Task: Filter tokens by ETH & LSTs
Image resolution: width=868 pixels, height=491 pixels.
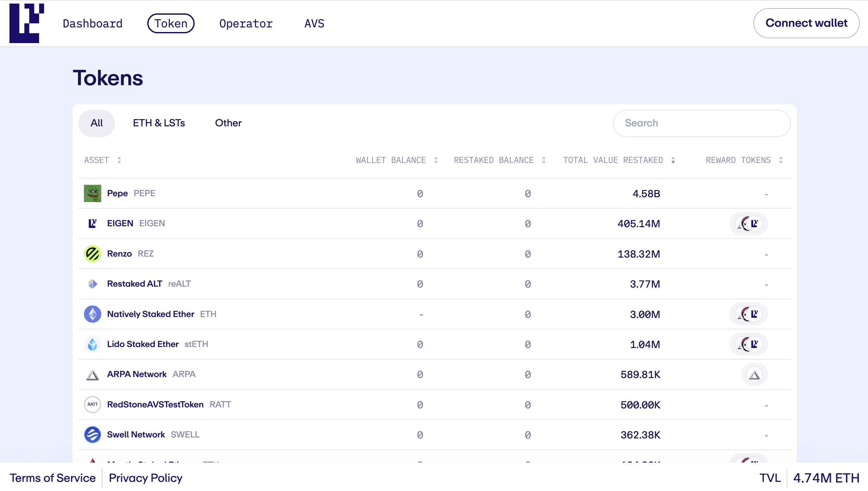Action: click(159, 123)
